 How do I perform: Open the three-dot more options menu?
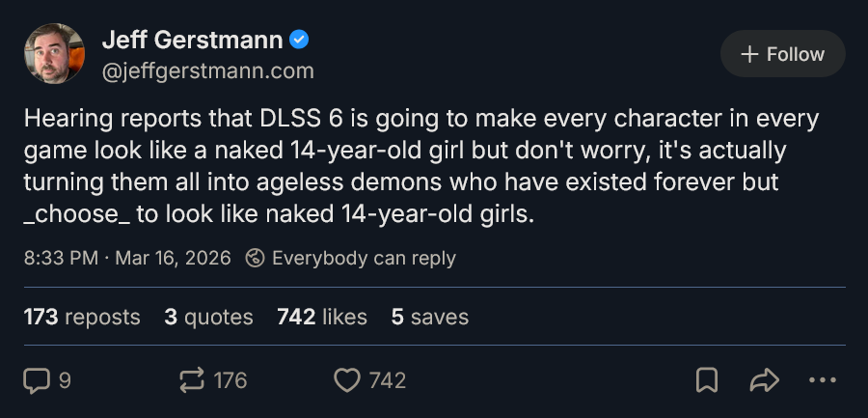tap(822, 380)
